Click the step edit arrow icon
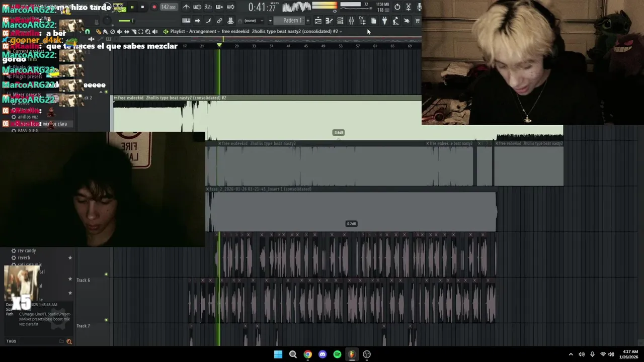644x362 pixels. 197,21
